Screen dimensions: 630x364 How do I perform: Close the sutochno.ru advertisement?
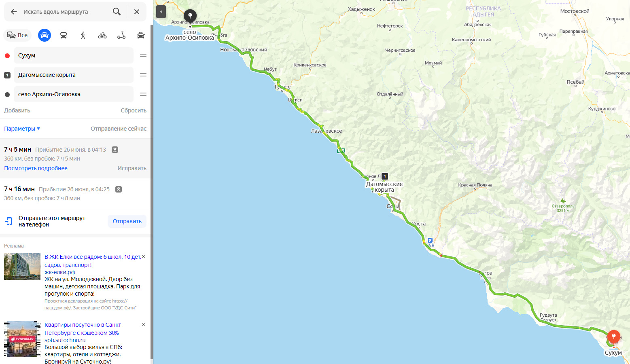click(x=144, y=325)
